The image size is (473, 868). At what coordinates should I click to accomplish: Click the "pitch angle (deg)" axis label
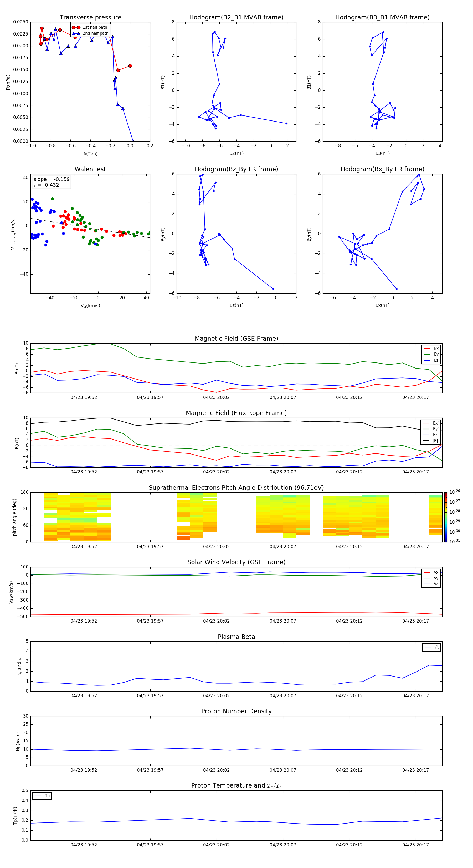[15, 517]
